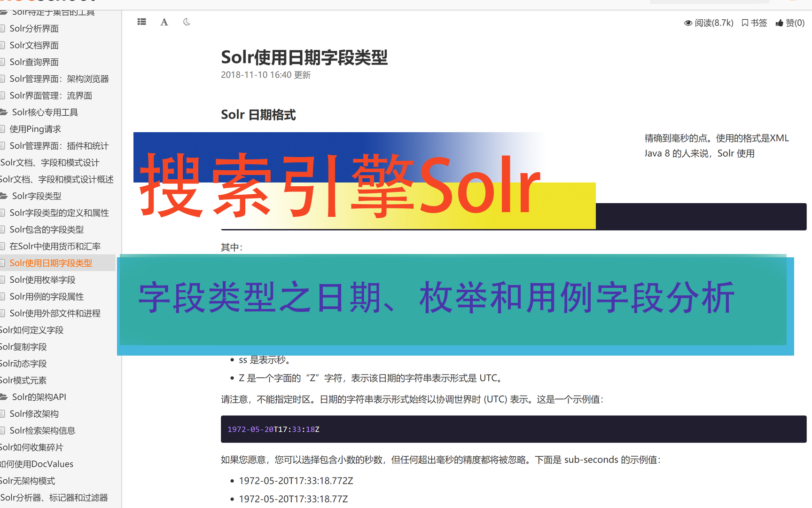Open Solr如何定义字段

coord(32,330)
